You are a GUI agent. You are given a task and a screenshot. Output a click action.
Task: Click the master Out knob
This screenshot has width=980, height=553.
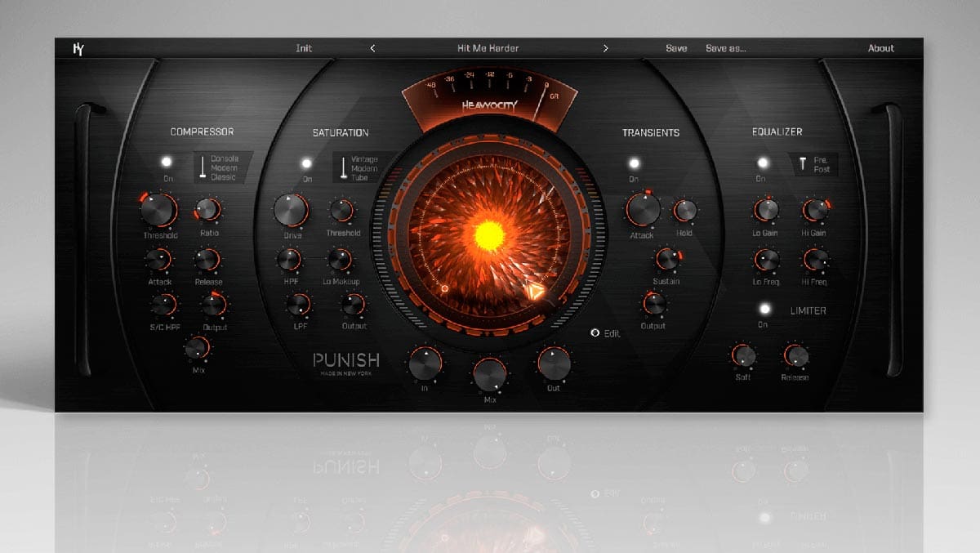(x=554, y=363)
